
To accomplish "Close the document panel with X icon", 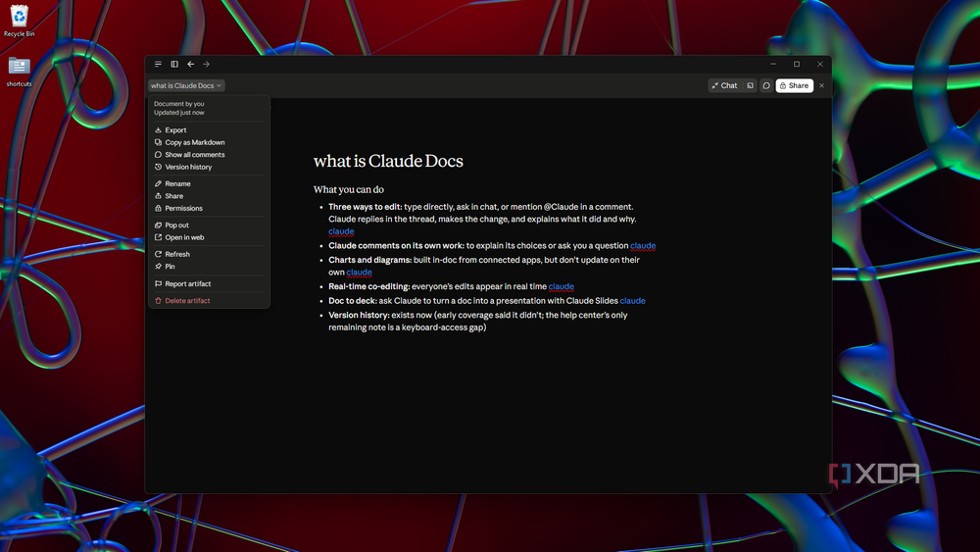I will click(x=822, y=85).
